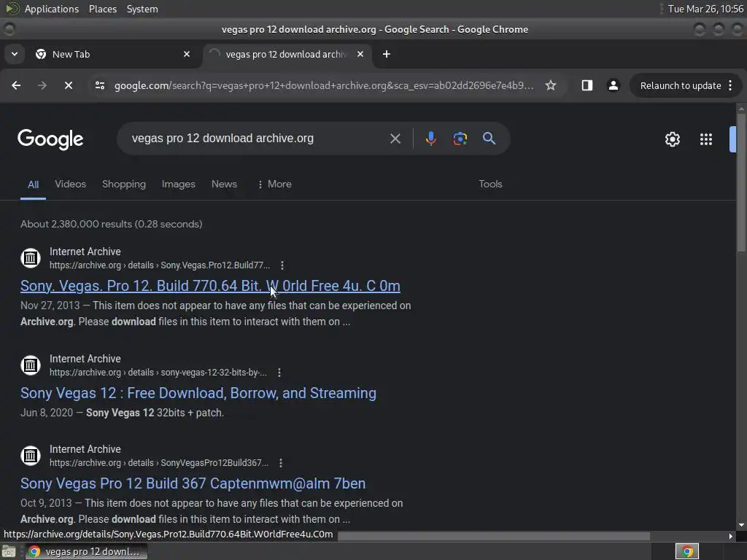The image size is (747, 560).
Task: Click Internet Archive favicon of Sony Vegas 12 result
Action: coord(31,365)
